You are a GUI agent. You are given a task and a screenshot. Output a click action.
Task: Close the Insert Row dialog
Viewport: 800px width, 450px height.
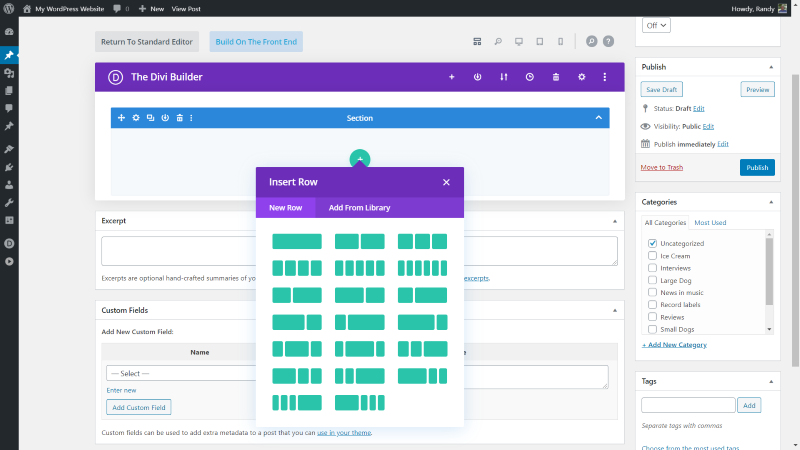(446, 182)
